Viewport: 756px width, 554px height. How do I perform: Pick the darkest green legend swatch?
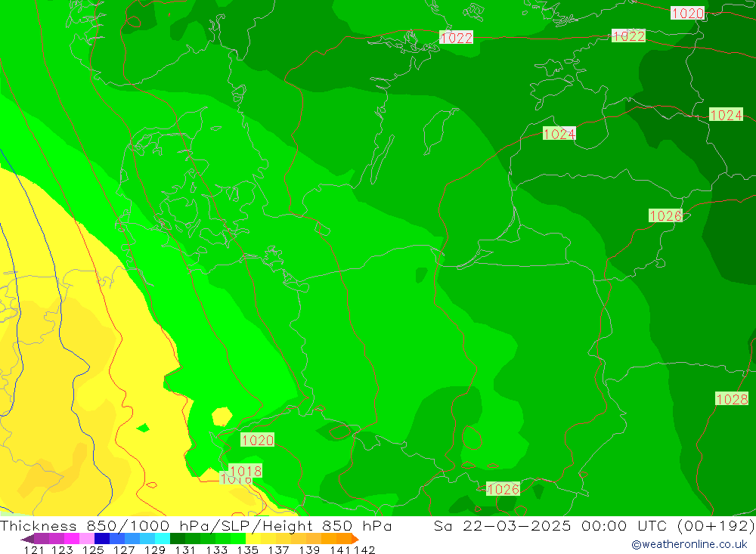(178, 539)
